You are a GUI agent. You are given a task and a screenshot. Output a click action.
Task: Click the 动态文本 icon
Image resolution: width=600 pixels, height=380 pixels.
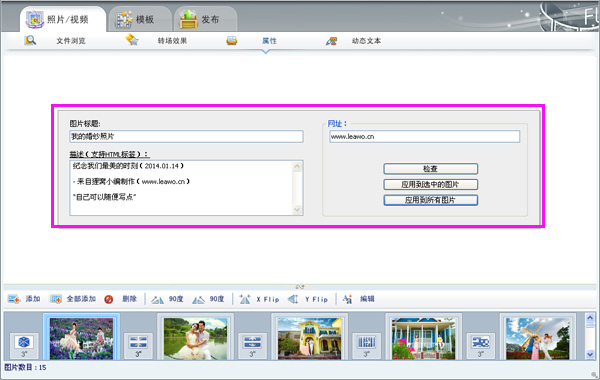[331, 41]
